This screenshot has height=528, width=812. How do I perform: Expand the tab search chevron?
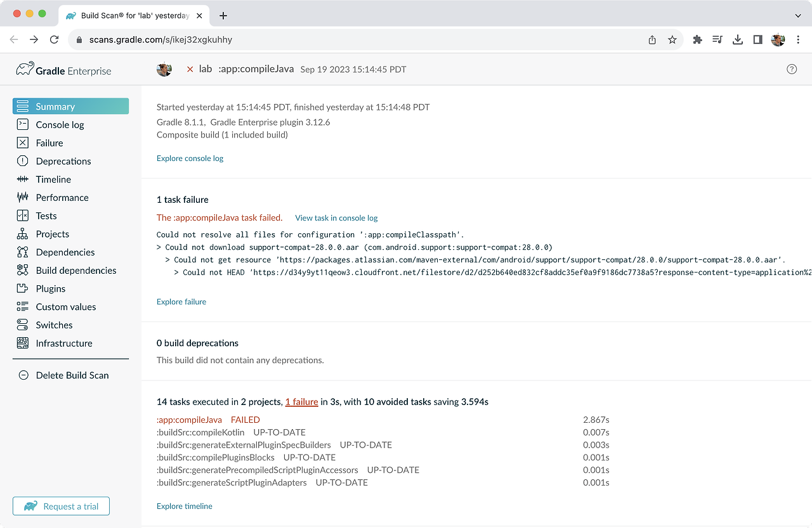pyautogui.click(x=798, y=16)
